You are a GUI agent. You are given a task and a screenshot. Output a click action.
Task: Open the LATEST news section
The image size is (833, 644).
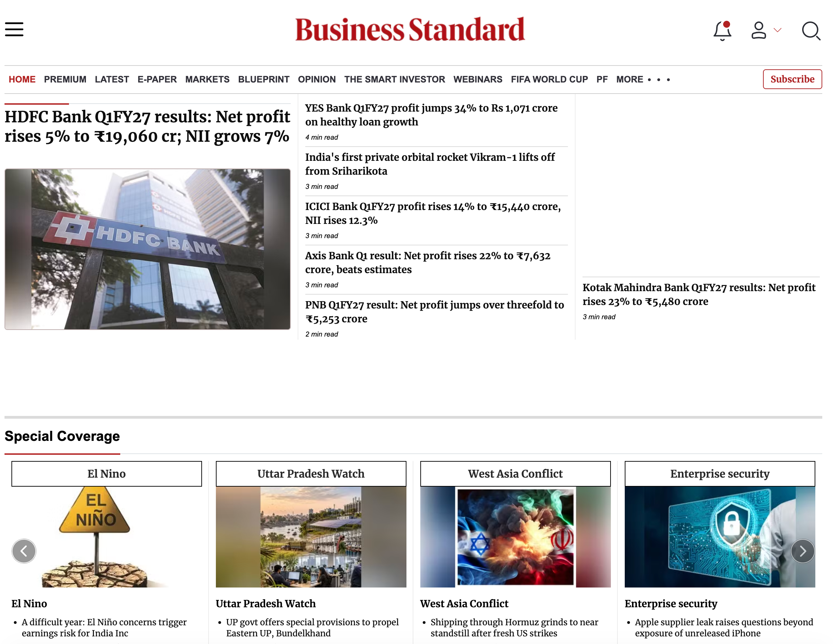112,79
